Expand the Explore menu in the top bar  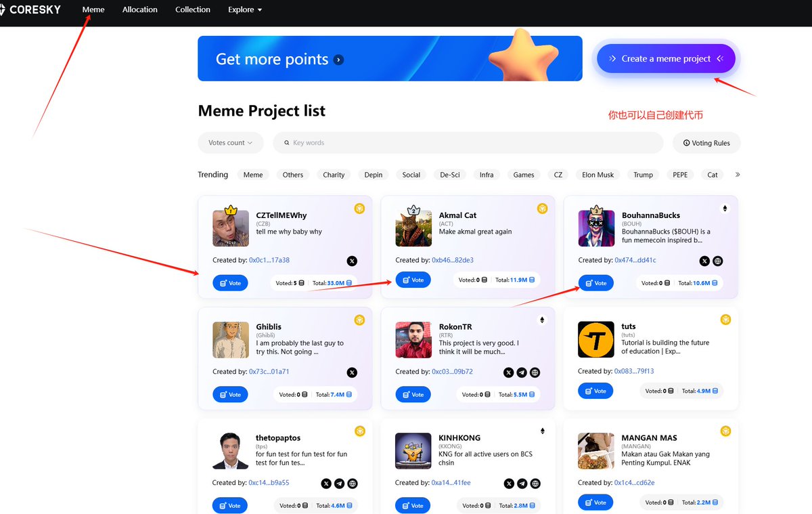click(245, 9)
